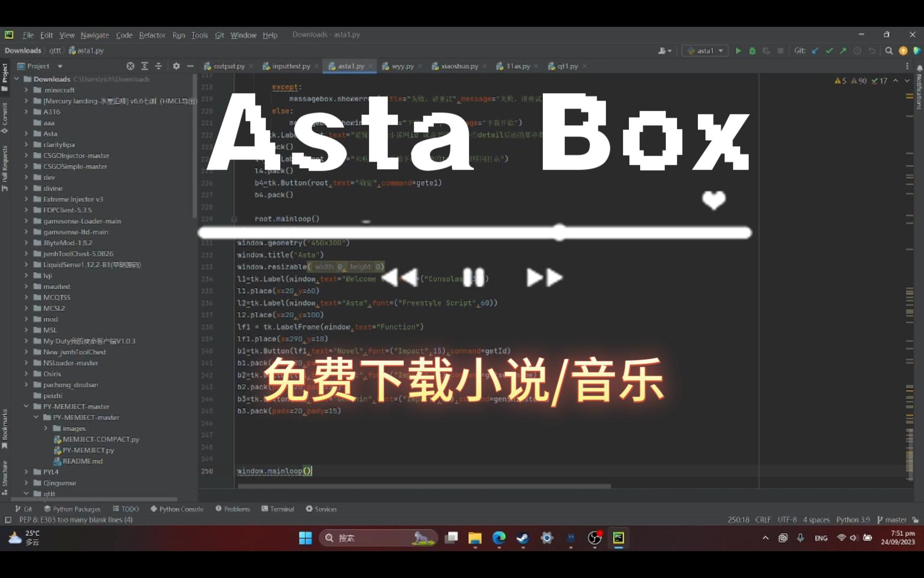Open the user account dropdown in the toolbar
Screen dimensions: 924x578
(665, 51)
